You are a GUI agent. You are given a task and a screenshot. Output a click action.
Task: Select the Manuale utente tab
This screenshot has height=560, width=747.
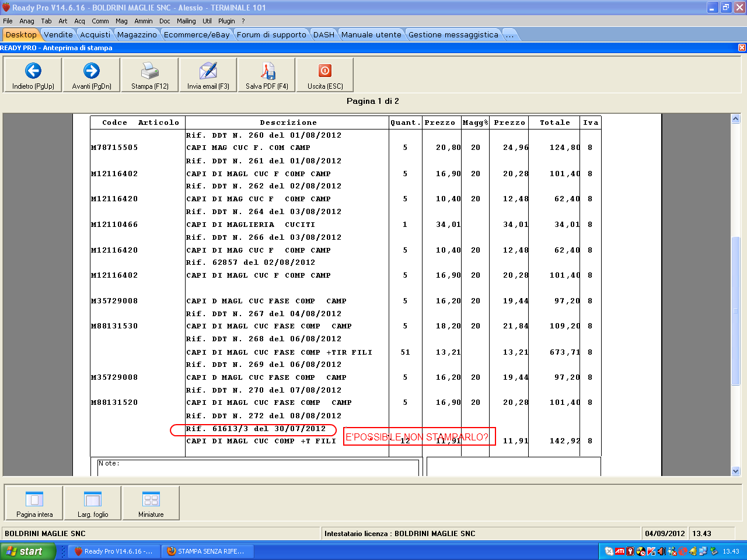tap(372, 35)
